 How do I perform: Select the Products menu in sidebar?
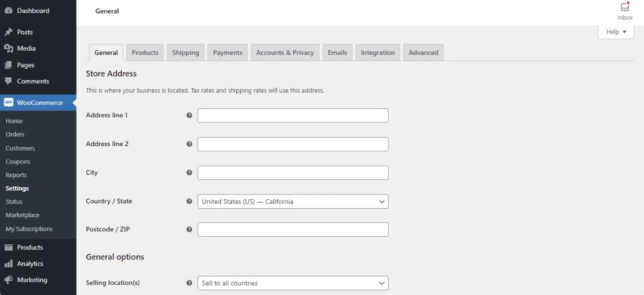[30, 247]
